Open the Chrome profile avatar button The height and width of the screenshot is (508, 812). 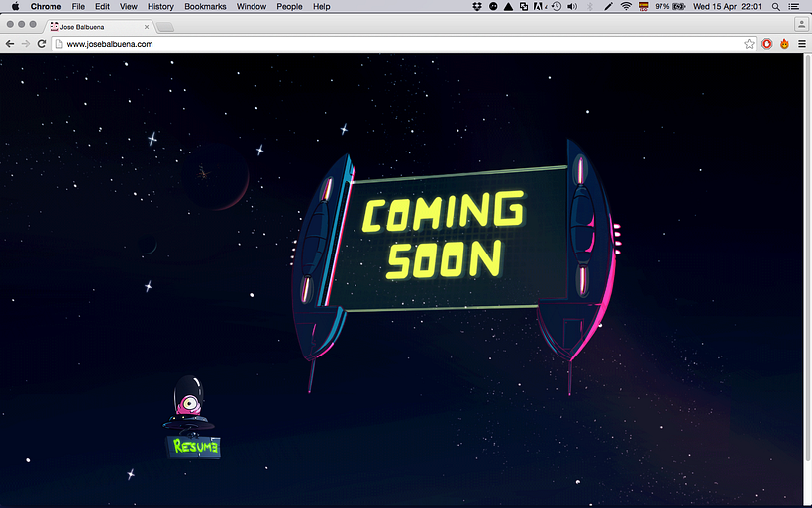point(801,24)
